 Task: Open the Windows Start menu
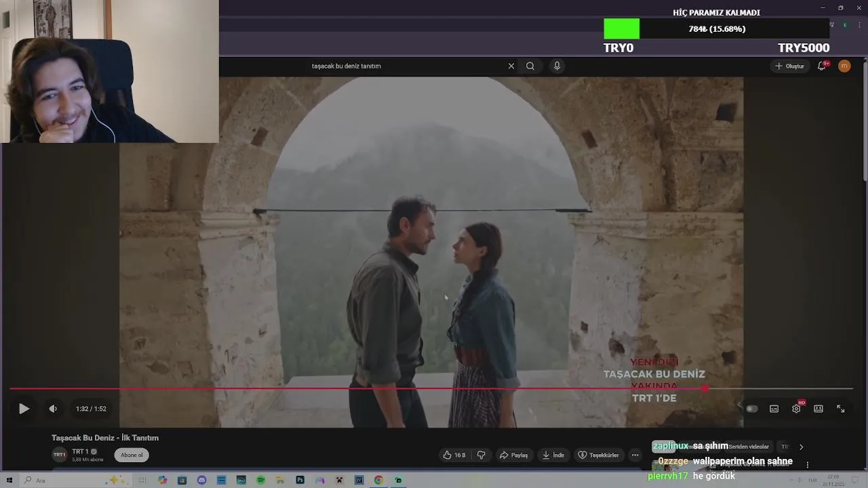[9, 480]
